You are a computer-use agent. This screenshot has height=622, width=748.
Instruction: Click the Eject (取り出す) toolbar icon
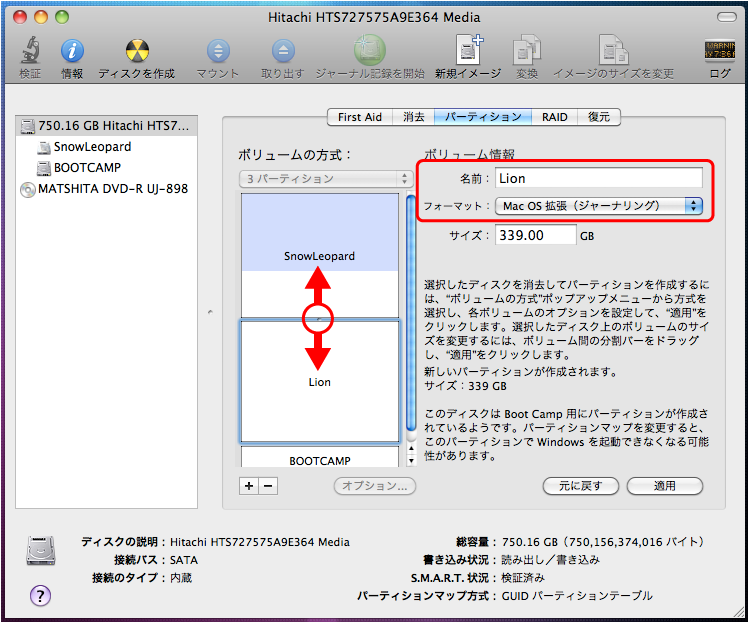tap(283, 50)
